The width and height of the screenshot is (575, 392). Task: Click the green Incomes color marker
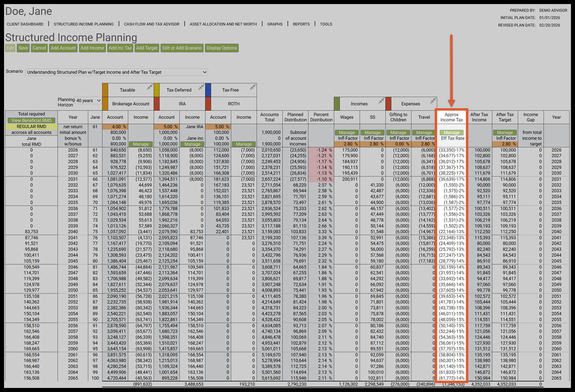[337, 103]
